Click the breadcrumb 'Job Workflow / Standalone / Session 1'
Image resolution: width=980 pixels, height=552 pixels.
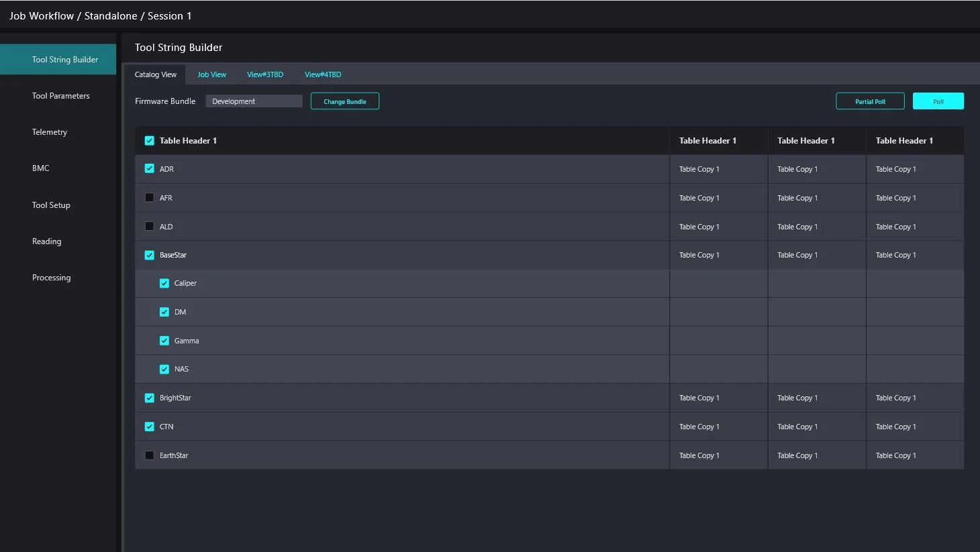(x=100, y=16)
